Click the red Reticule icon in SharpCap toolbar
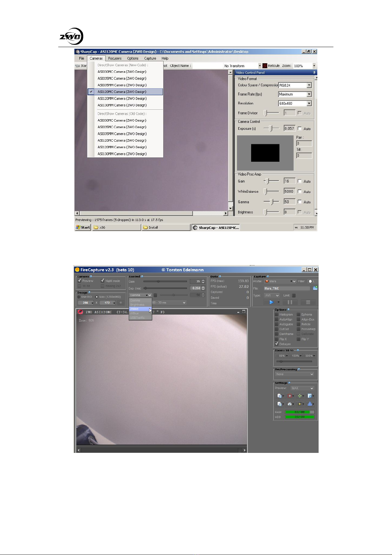Screen dimensions: 392x555 (265, 66)
